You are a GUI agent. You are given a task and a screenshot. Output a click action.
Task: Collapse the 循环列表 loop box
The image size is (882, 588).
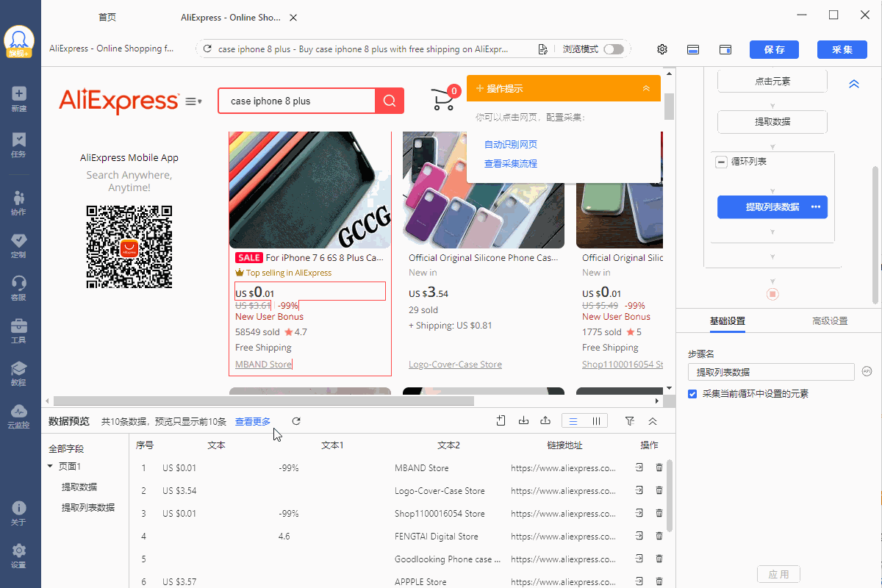pos(722,162)
